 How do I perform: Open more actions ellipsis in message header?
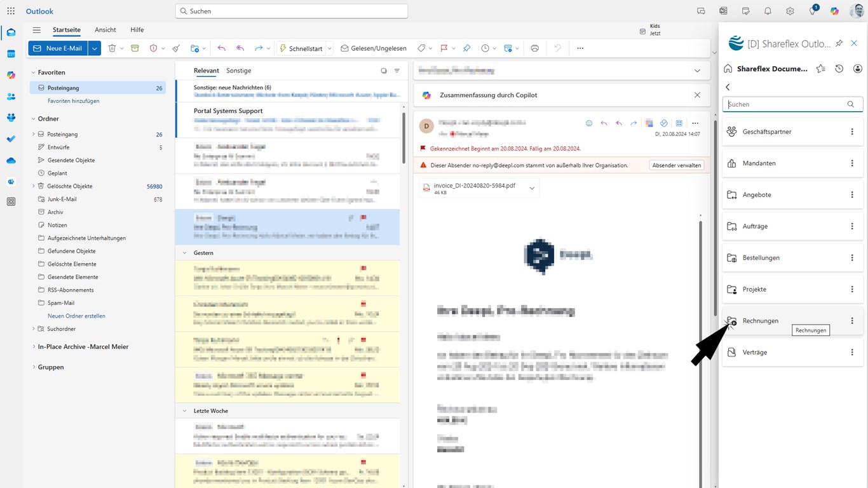(695, 123)
